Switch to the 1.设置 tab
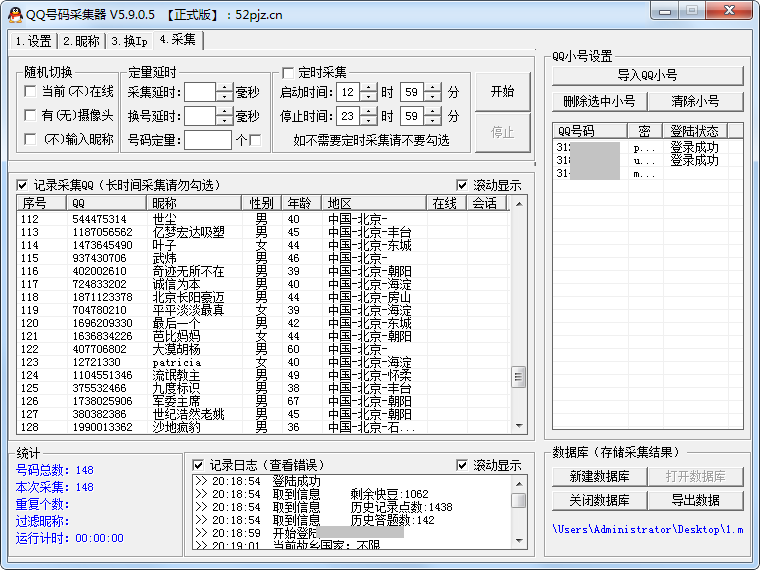The height and width of the screenshot is (570, 760). tap(33, 41)
